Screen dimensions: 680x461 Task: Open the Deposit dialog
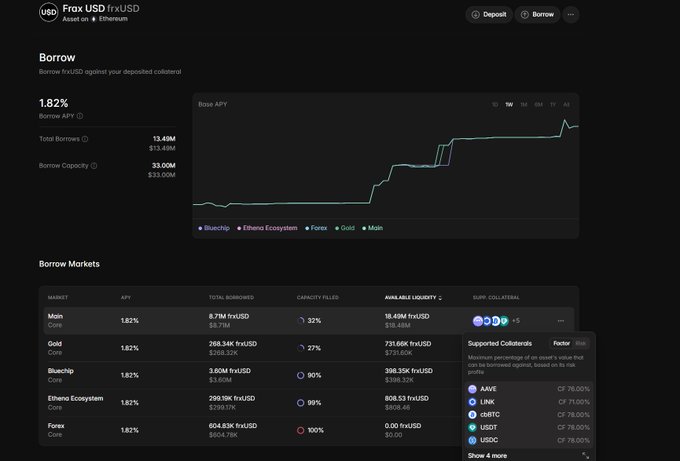click(x=489, y=15)
